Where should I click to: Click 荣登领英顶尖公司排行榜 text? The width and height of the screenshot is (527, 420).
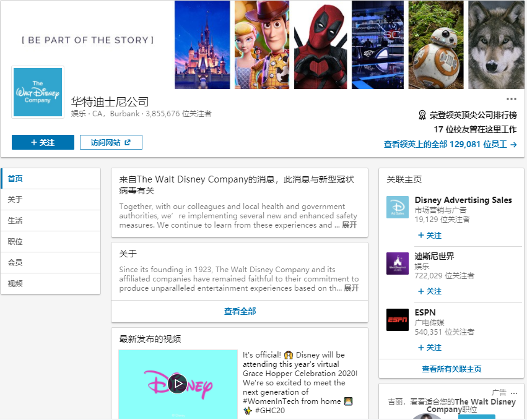473,115
